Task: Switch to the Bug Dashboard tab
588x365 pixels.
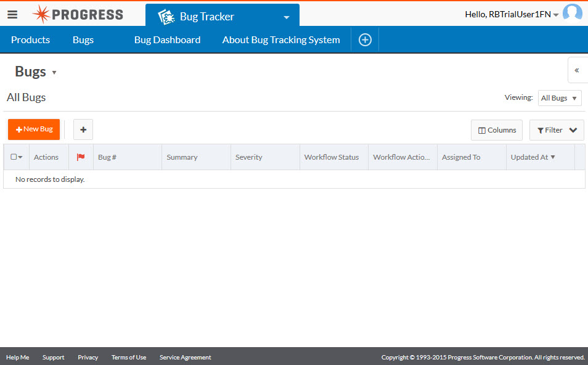Action: [167, 40]
